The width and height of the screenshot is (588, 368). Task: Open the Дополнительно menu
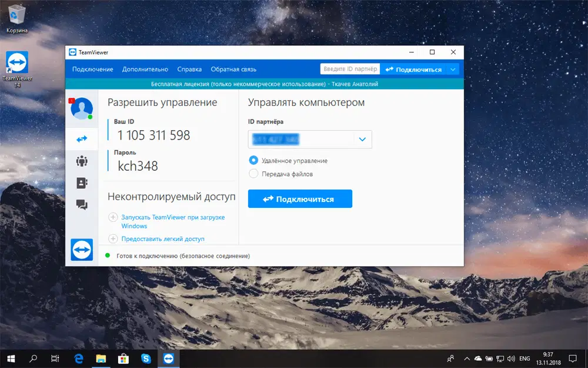coord(145,69)
